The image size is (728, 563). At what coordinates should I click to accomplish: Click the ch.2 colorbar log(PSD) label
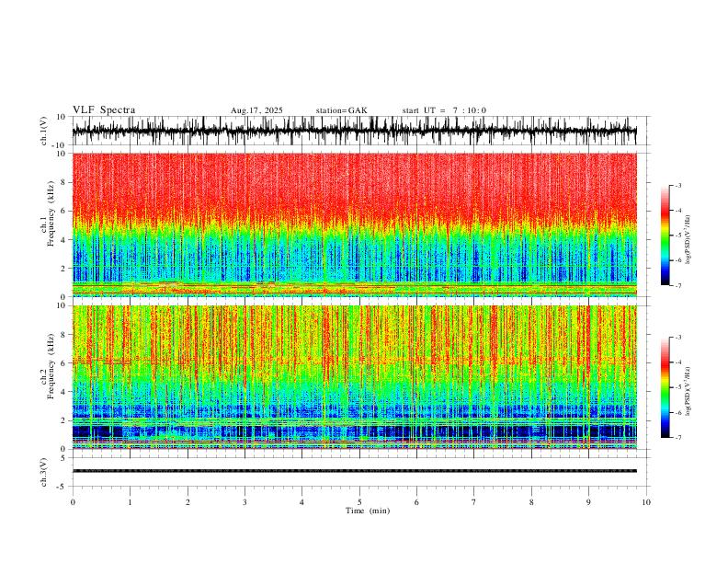coord(688,391)
